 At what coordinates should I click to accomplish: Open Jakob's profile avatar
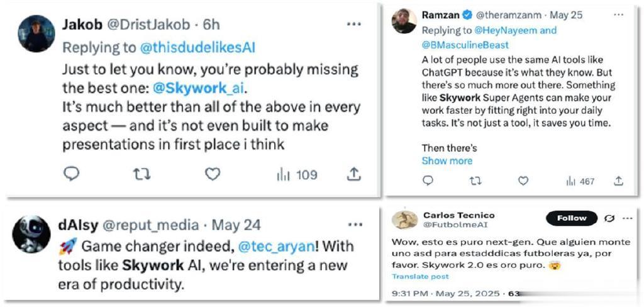pyautogui.click(x=36, y=33)
